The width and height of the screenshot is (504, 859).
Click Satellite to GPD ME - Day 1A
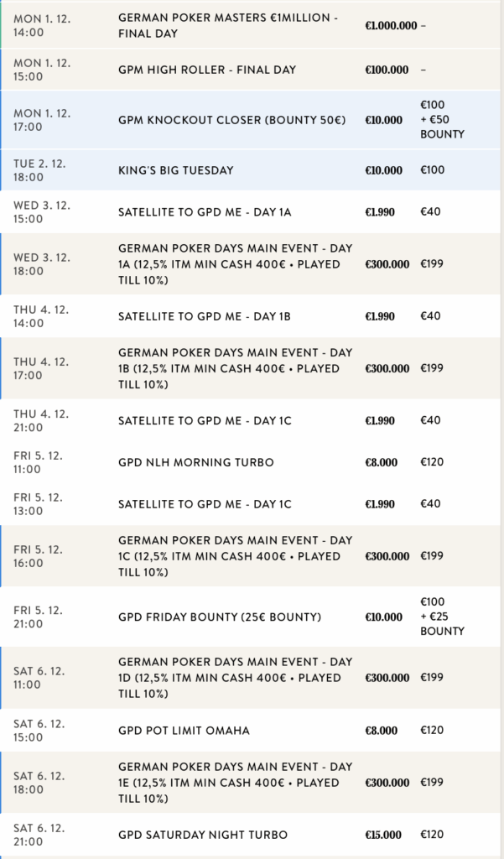[x=205, y=212]
